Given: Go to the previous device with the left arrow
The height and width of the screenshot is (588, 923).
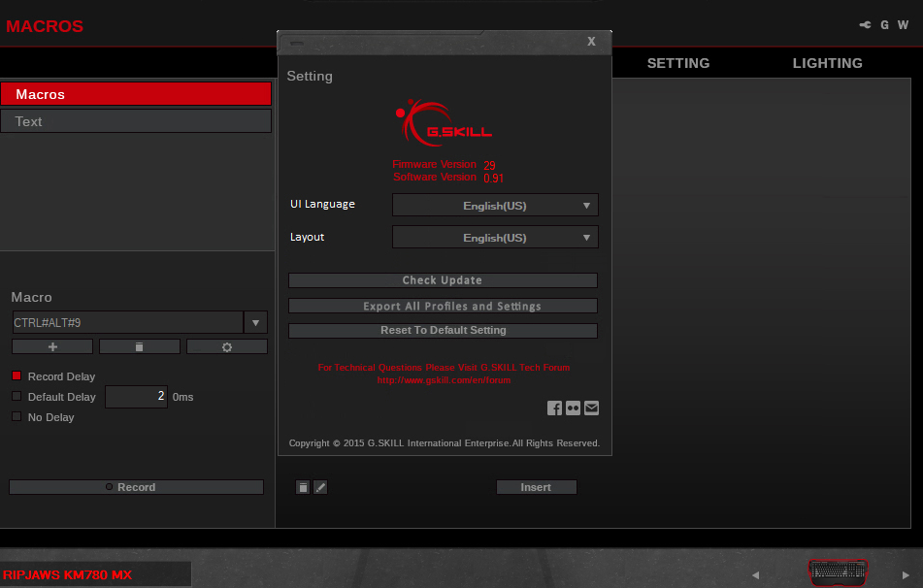Looking at the screenshot, I should [x=756, y=575].
